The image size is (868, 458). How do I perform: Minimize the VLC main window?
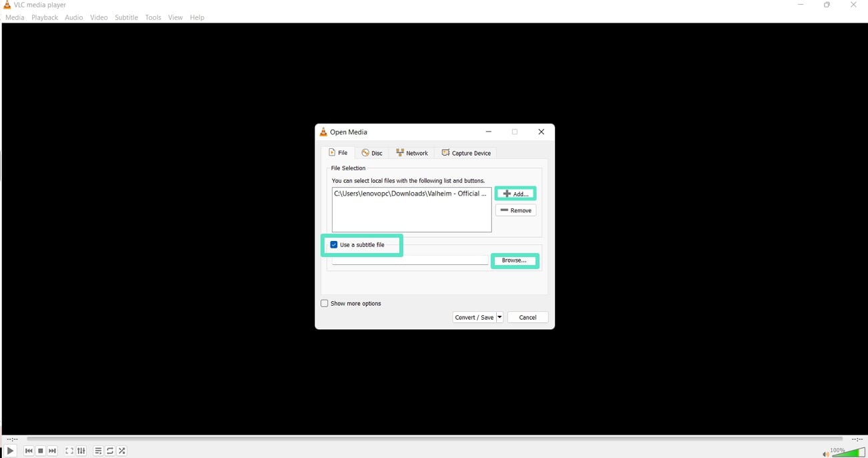[x=801, y=5]
